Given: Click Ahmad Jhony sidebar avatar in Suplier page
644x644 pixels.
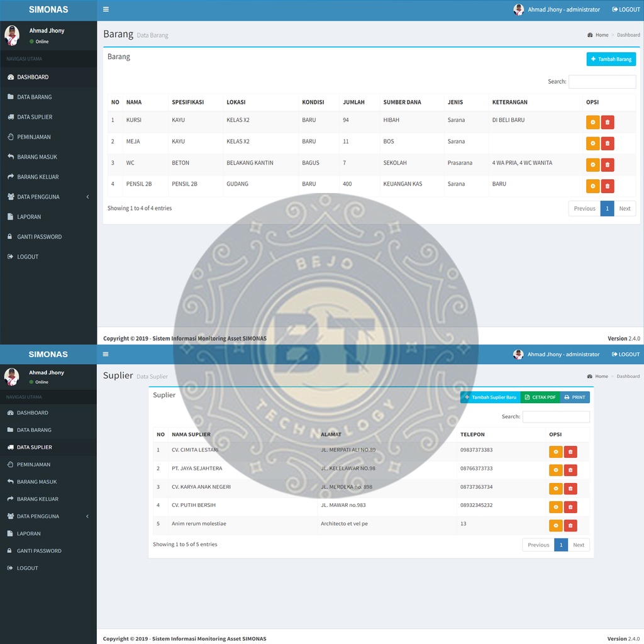Looking at the screenshot, I should [11, 377].
